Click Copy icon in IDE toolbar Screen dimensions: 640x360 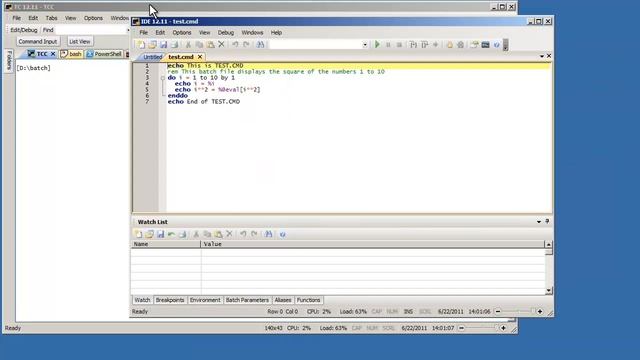click(199, 44)
